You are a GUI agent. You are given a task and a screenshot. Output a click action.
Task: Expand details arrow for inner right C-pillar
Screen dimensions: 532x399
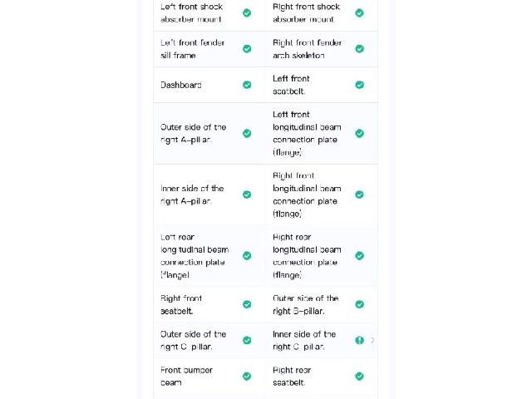(x=372, y=340)
